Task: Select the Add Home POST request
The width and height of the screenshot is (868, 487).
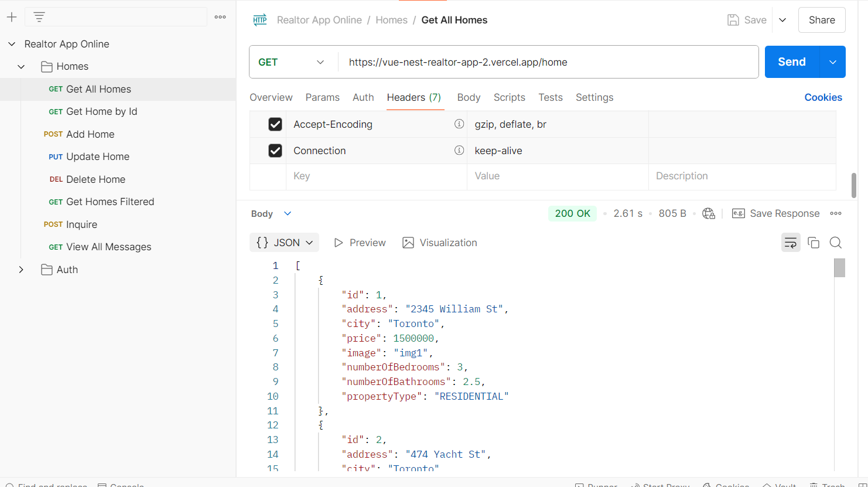Action: coord(90,134)
